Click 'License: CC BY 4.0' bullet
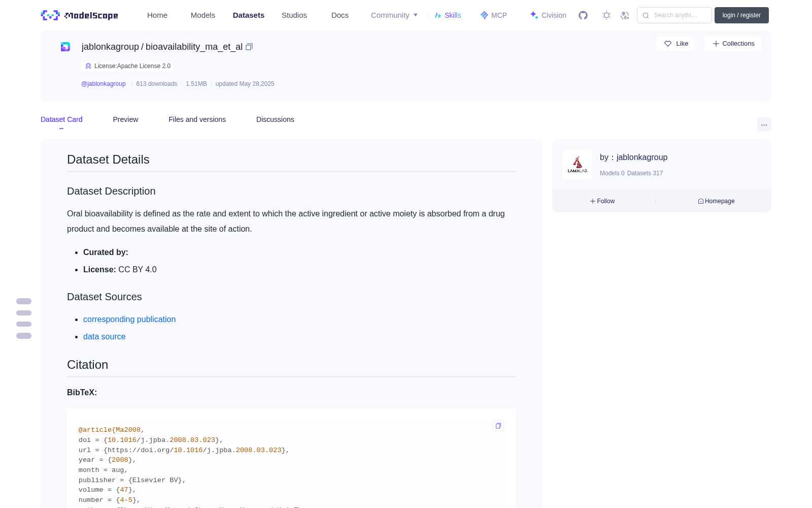Viewport: 812px width, 508px height. (120, 269)
